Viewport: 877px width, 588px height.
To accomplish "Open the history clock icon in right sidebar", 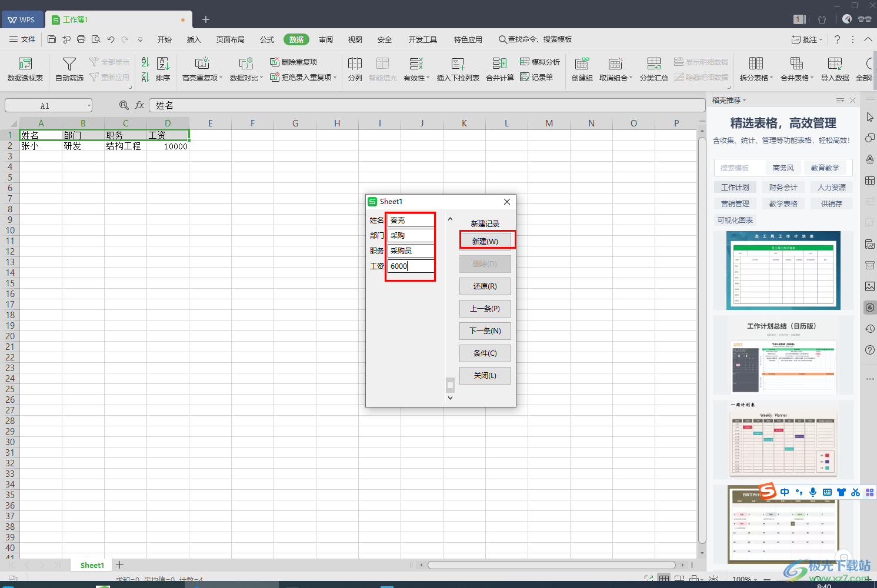I will pos(870,329).
